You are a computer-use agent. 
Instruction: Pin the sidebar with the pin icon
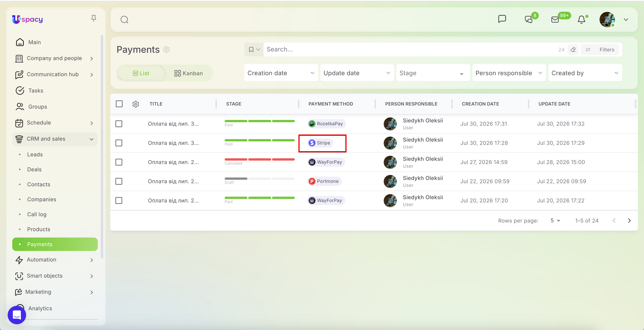tap(94, 18)
